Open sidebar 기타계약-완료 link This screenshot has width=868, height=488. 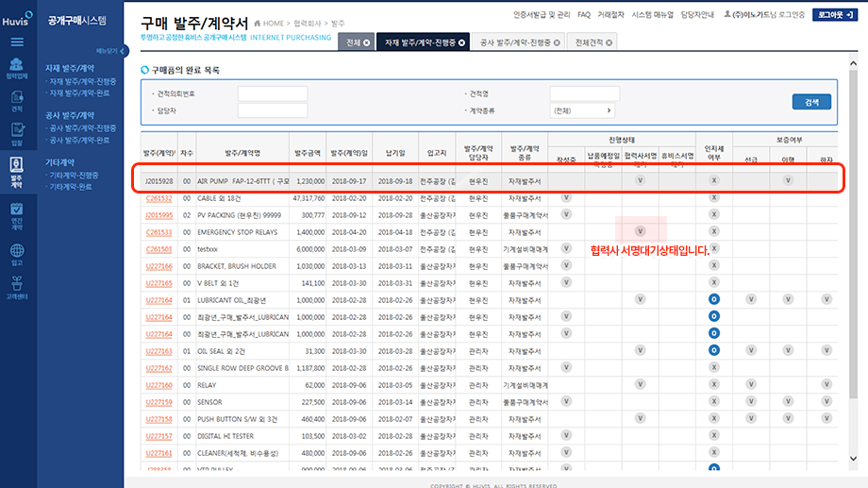point(70,187)
